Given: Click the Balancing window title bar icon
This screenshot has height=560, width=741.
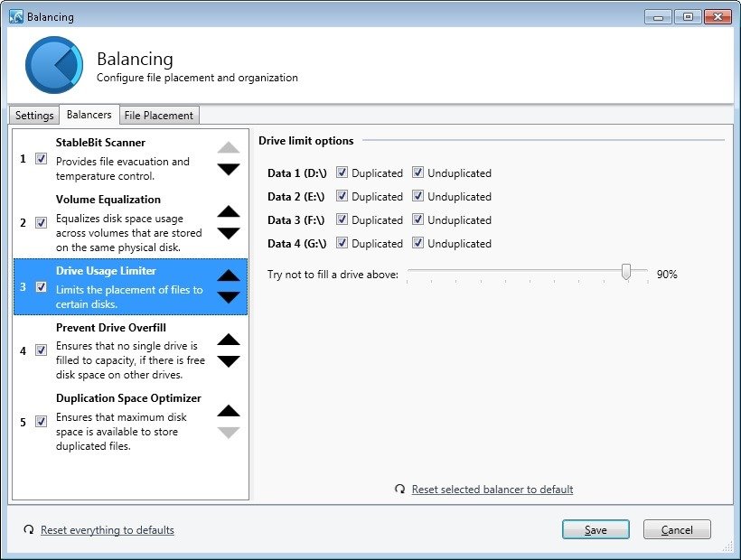Looking at the screenshot, I should (x=16, y=17).
